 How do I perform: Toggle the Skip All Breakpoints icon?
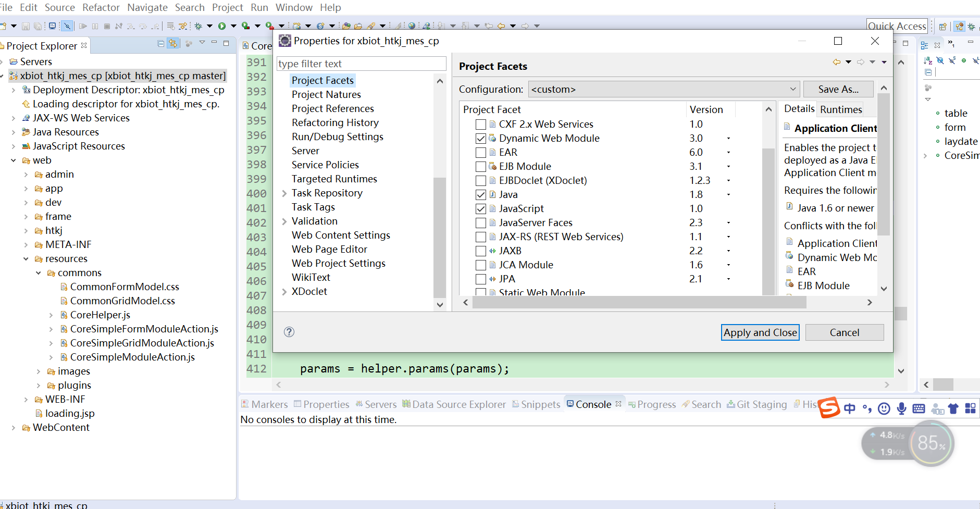coord(67,26)
